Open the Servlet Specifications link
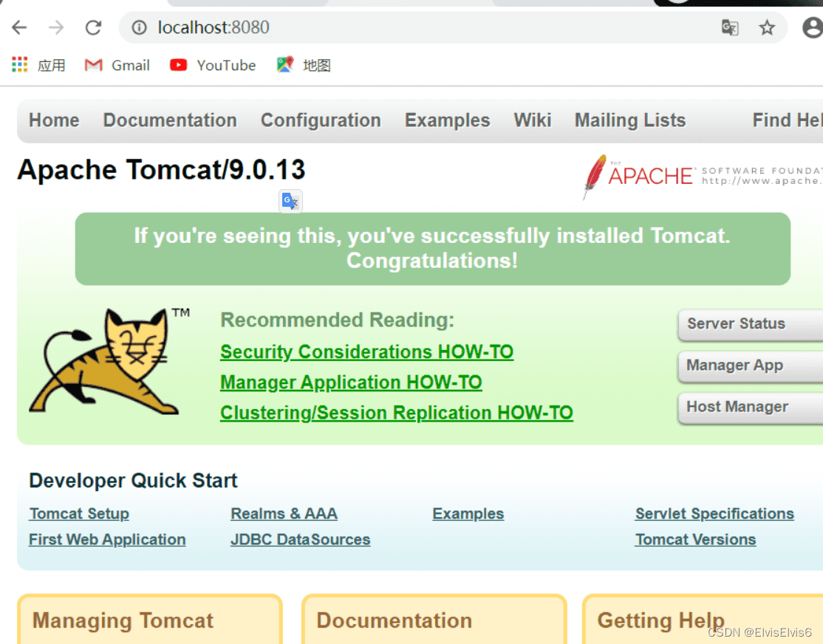 715,513
